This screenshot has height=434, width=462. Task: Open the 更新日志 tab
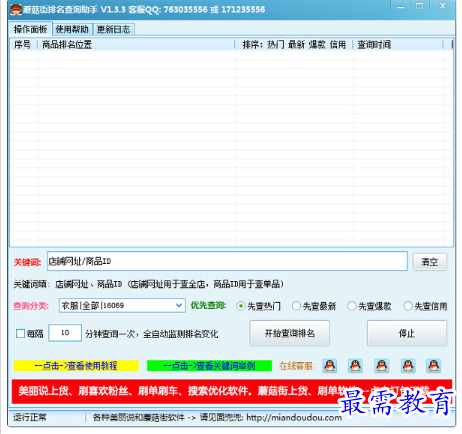pos(113,29)
